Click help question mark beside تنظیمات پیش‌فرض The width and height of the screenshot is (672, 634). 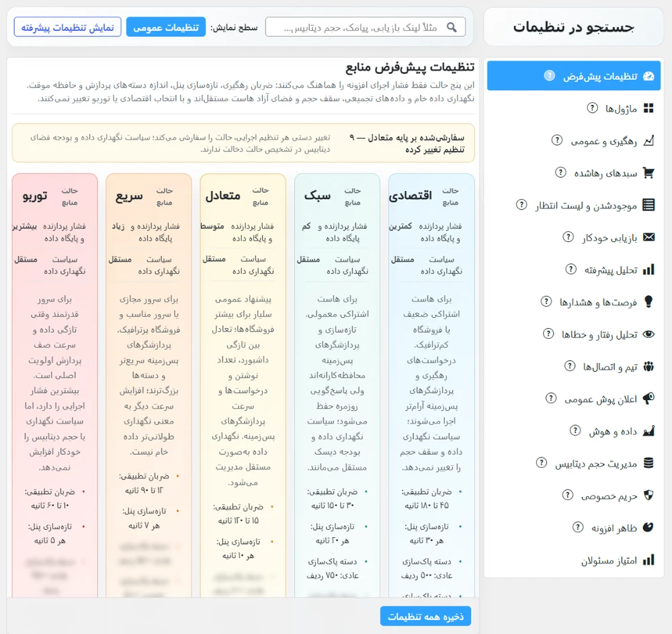click(550, 76)
